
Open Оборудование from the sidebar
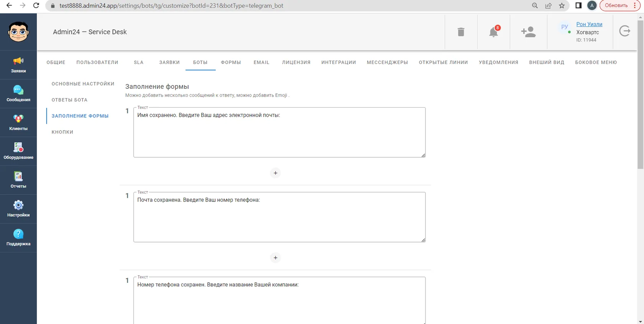click(18, 151)
